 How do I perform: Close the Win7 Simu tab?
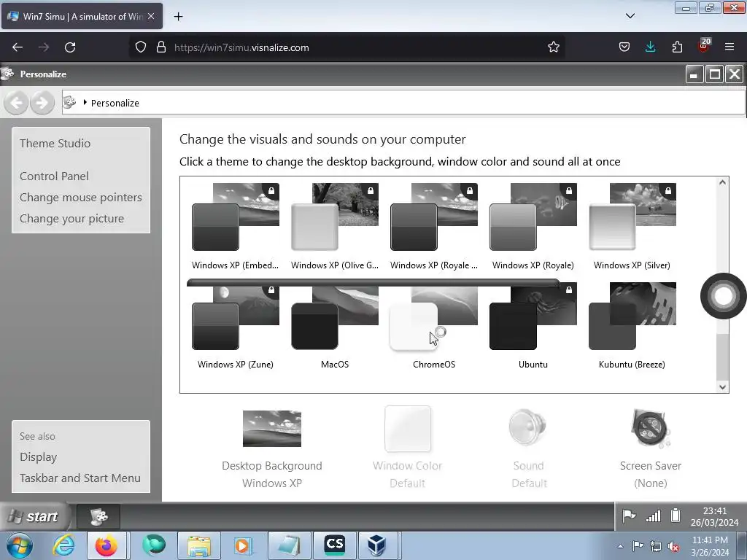click(x=151, y=16)
